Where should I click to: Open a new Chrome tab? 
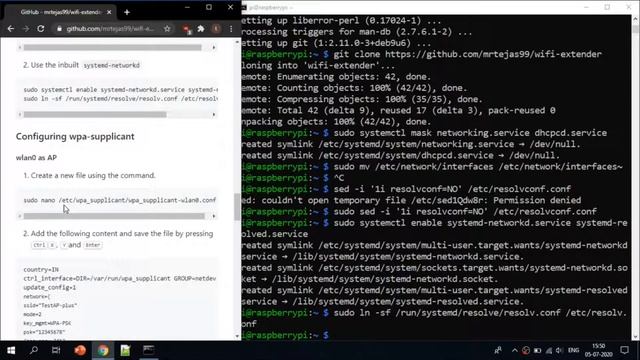pyautogui.click(x=127, y=12)
